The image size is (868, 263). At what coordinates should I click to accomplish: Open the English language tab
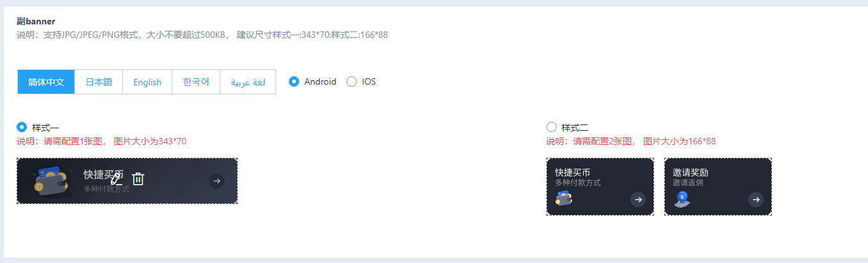point(147,82)
